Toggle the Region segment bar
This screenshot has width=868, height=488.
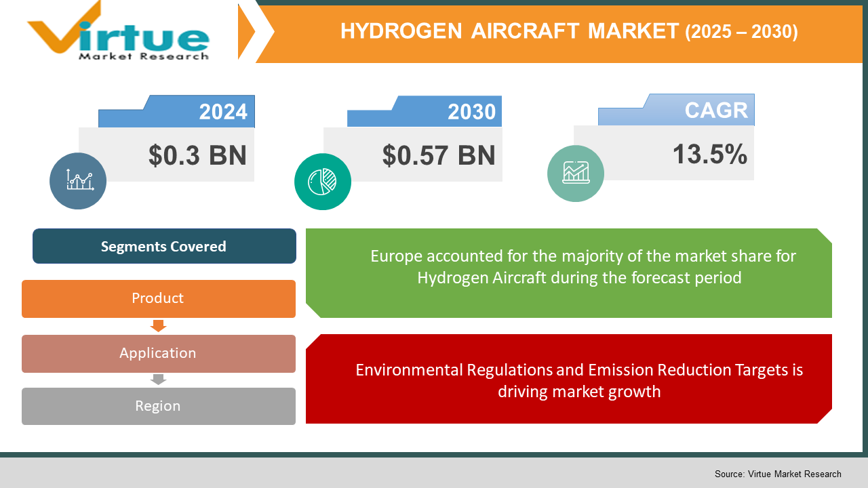[158, 406]
